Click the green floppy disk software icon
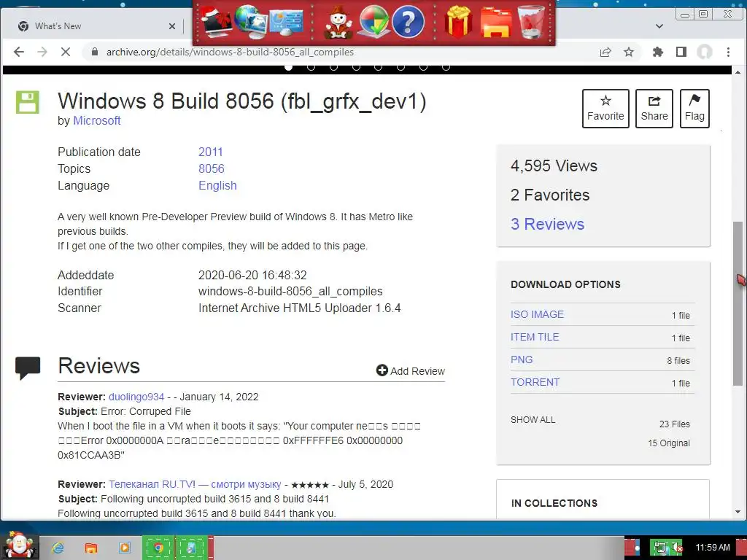The width and height of the screenshot is (747, 560). 28,102
